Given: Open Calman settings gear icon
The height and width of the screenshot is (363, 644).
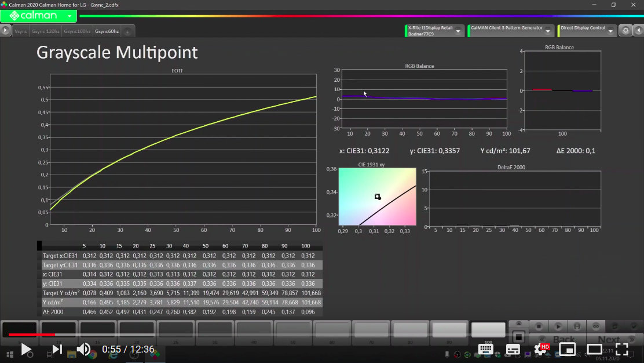Looking at the screenshot, I should (x=625, y=31).
